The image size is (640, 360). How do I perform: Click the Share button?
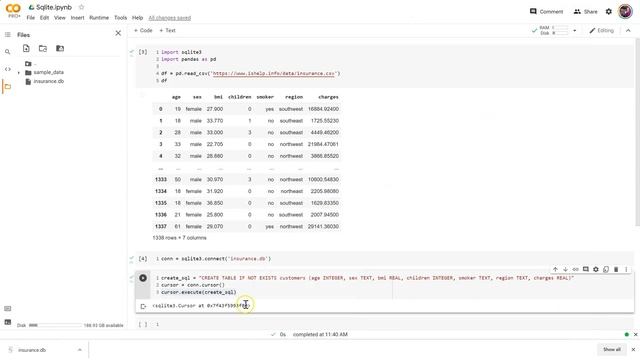point(585,11)
